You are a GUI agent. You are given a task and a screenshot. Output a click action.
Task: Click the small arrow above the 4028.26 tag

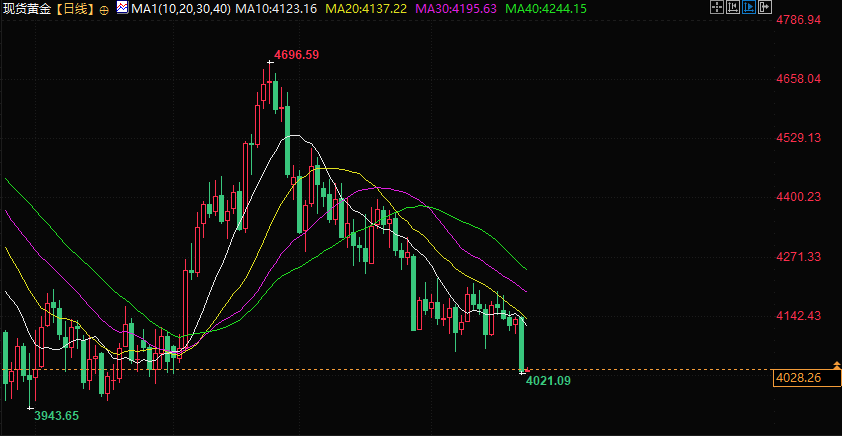[836, 365]
